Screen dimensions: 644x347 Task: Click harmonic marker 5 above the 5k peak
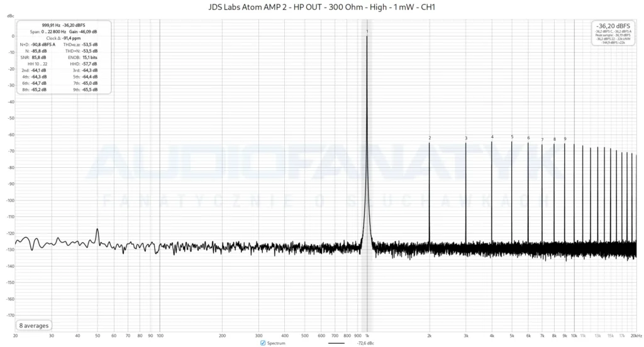tap(512, 137)
